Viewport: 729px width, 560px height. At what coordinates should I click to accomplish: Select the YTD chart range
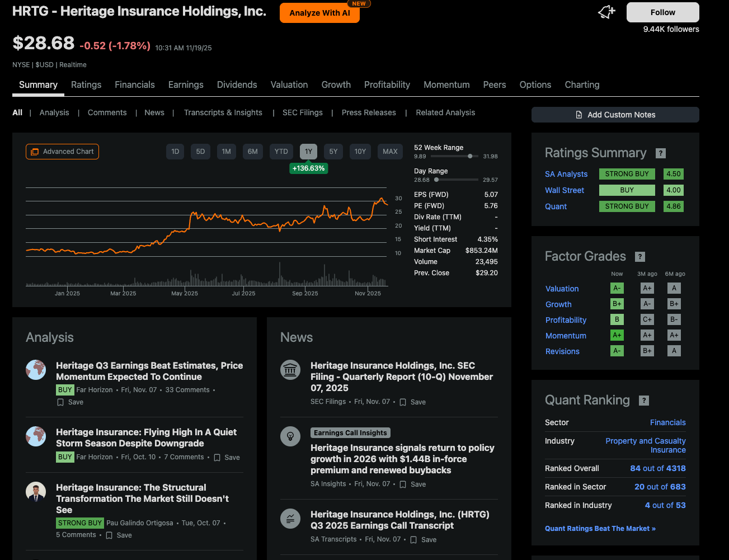tap(281, 152)
